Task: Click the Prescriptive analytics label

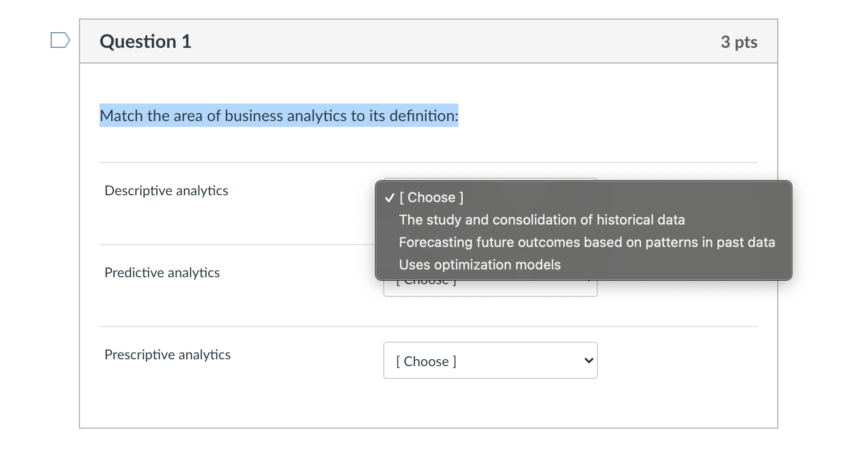Action: click(167, 355)
